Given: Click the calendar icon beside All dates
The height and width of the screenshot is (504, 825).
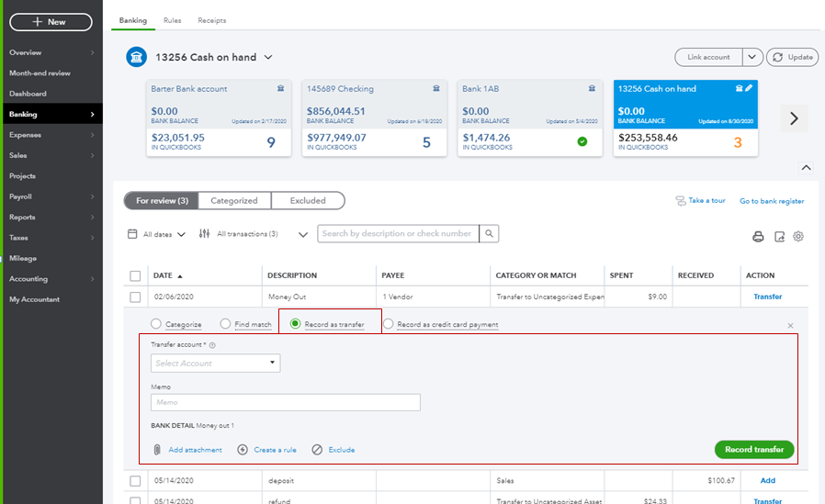Looking at the screenshot, I should click(132, 234).
